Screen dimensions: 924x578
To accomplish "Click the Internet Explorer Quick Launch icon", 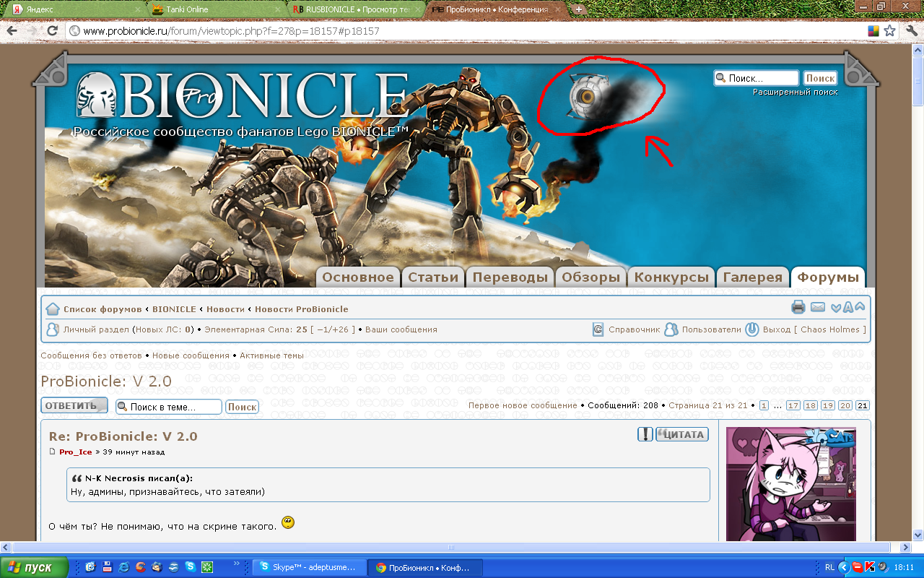I will [x=124, y=567].
